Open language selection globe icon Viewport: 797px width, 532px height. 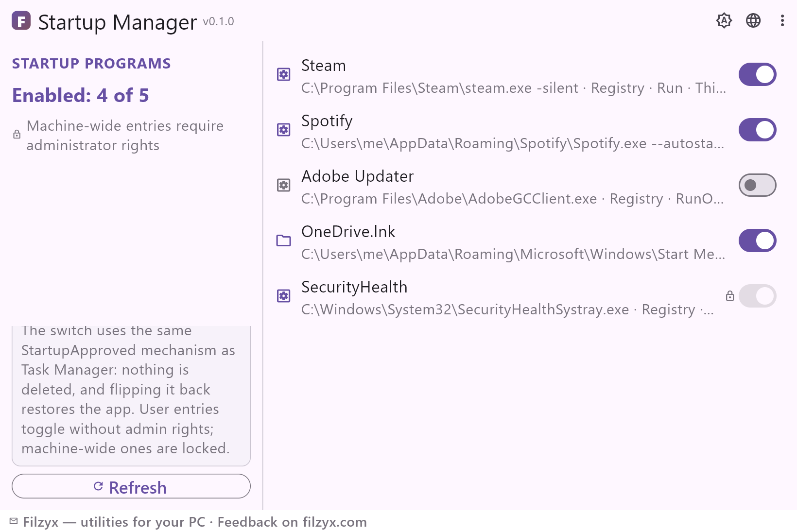[x=753, y=20]
